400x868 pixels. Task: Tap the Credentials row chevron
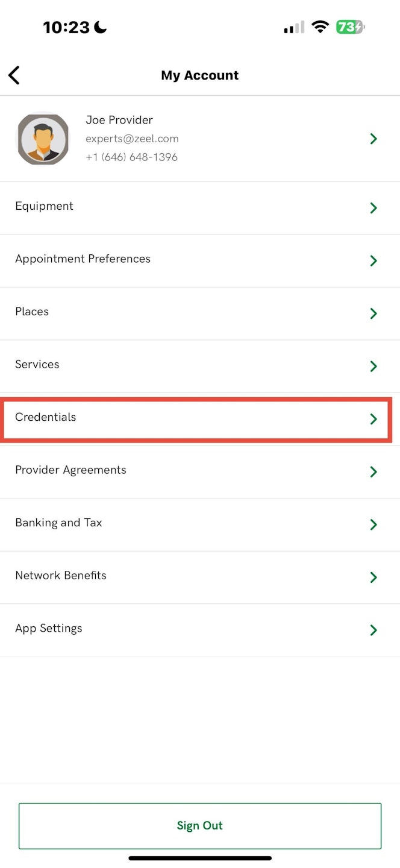coord(373,419)
